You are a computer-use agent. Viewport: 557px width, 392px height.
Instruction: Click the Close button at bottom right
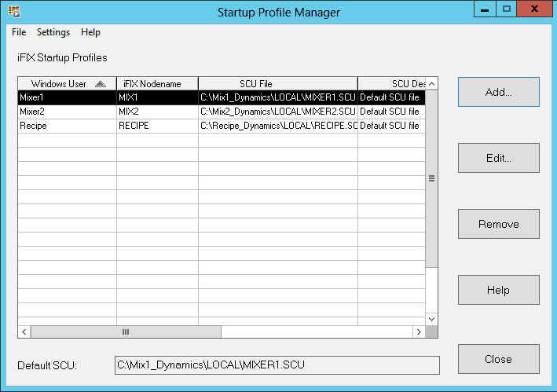click(498, 359)
